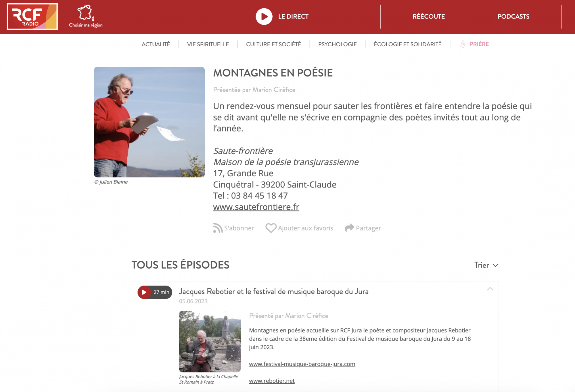Collapse the Jacques Rebotier episode details
This screenshot has width=575, height=392.
490,289
